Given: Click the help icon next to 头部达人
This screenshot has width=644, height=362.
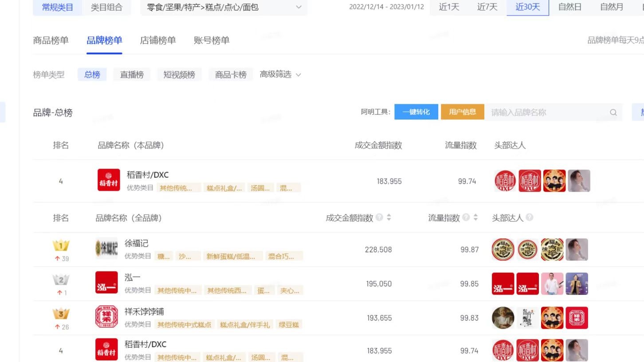Looking at the screenshot, I should coord(529,217).
